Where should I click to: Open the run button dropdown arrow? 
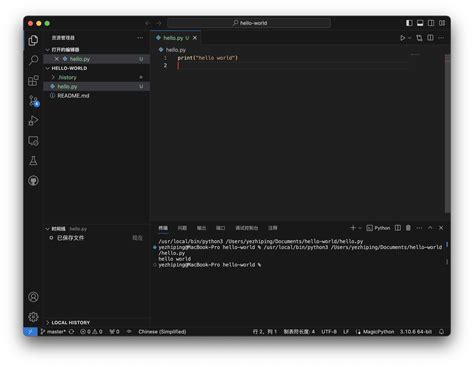tap(410, 38)
